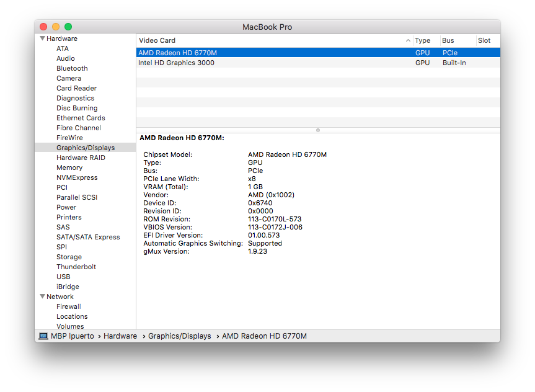Viewport: 535px width, 392px height.
Task: Click AMD Radeon HD 6770M in path bar
Action: 264,336
